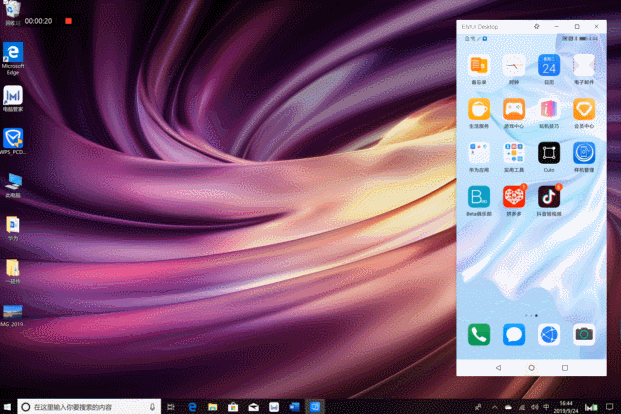Open the Calendar app showing 24
Screen dimensions: 621x414
point(549,66)
